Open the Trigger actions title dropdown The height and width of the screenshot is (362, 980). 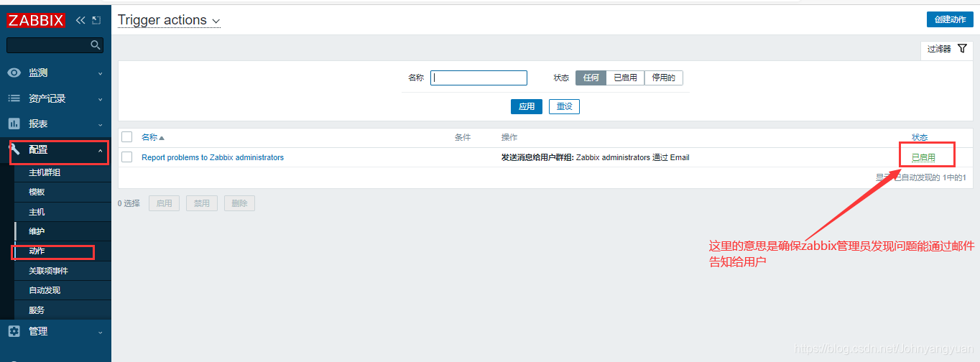(x=169, y=20)
